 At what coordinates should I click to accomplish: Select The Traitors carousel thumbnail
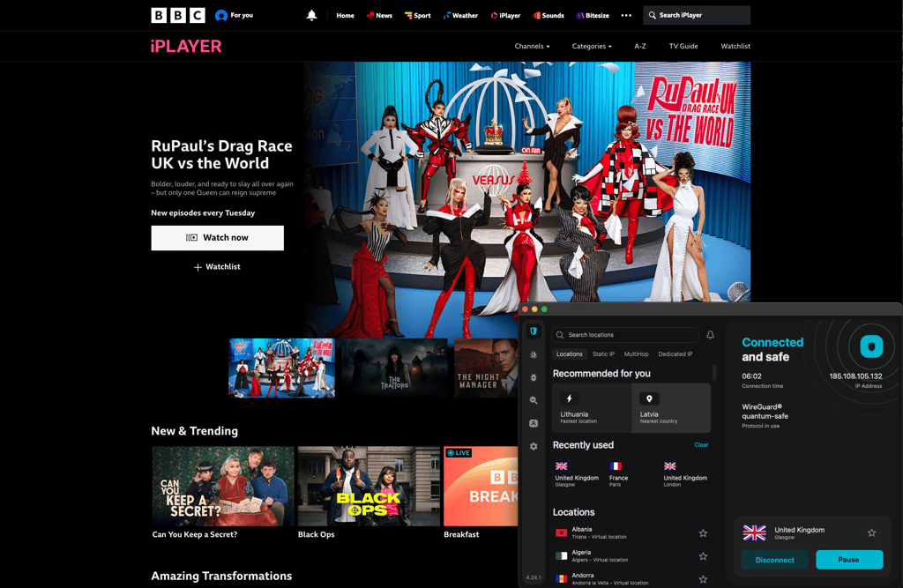(394, 368)
